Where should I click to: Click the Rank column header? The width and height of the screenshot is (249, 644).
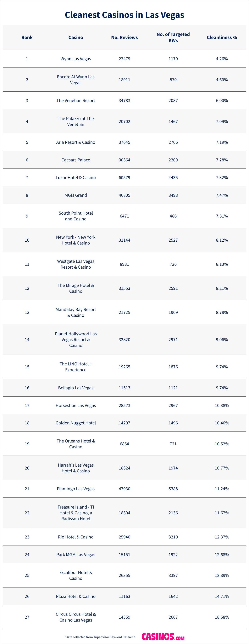(x=27, y=38)
